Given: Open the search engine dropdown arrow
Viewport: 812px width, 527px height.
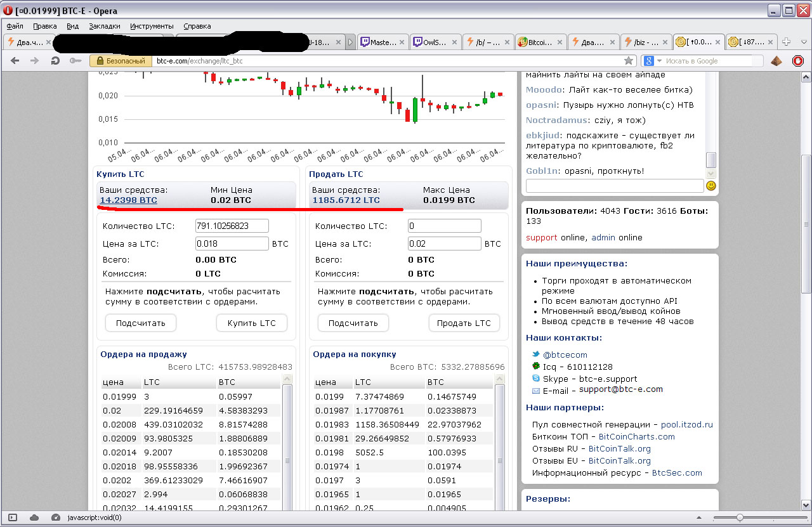Looking at the screenshot, I should 659,61.
